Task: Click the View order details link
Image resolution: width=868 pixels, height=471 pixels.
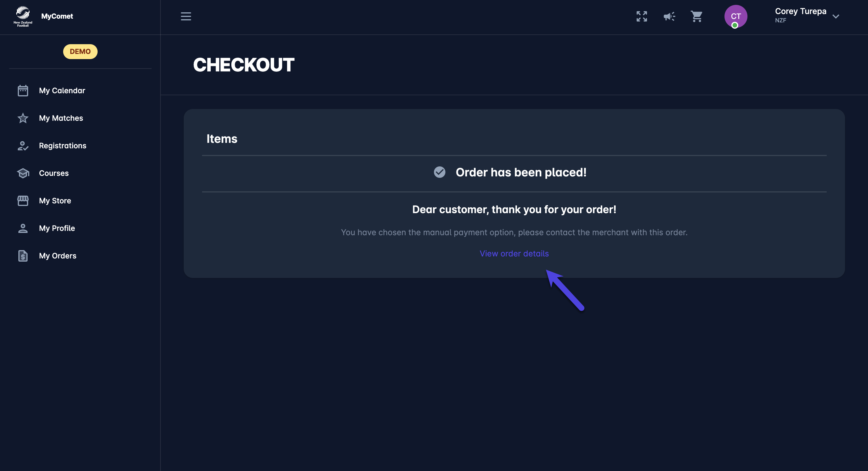Action: click(x=514, y=254)
